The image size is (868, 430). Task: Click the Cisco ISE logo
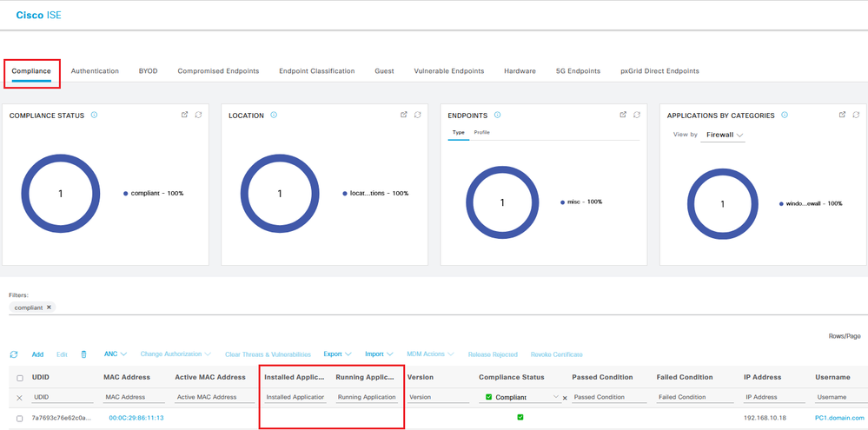click(39, 16)
